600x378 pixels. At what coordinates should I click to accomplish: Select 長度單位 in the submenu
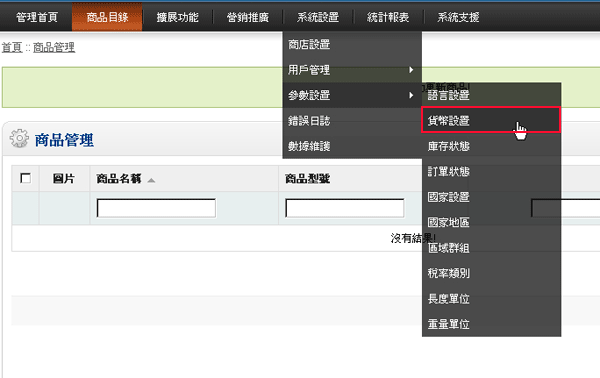coord(491,298)
